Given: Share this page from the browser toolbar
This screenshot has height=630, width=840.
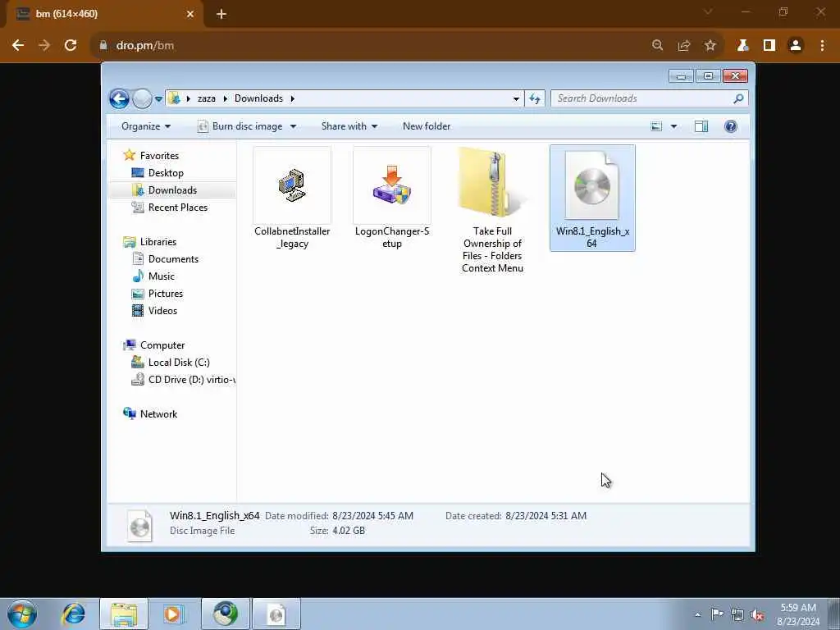Looking at the screenshot, I should coord(684,46).
